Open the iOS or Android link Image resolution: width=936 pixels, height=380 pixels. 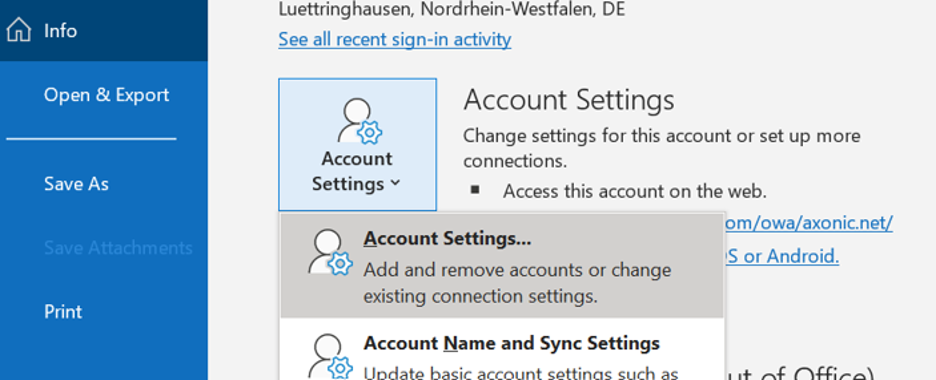(782, 257)
